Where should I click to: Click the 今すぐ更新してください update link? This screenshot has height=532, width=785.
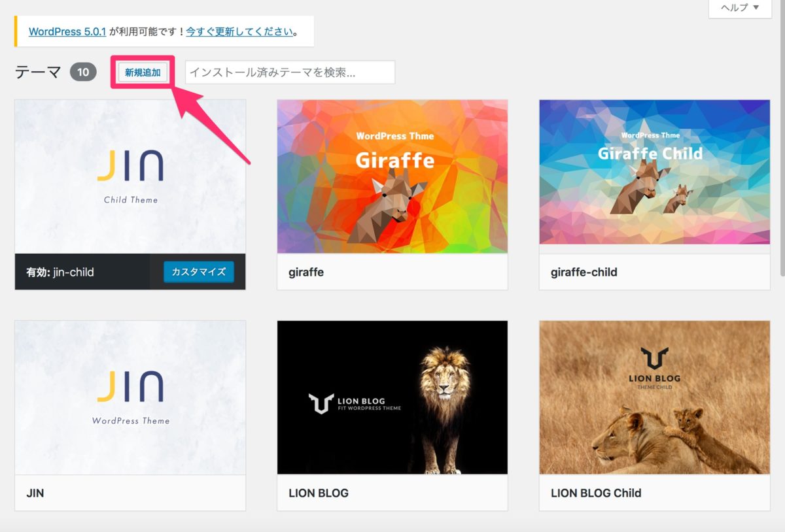pos(239,31)
